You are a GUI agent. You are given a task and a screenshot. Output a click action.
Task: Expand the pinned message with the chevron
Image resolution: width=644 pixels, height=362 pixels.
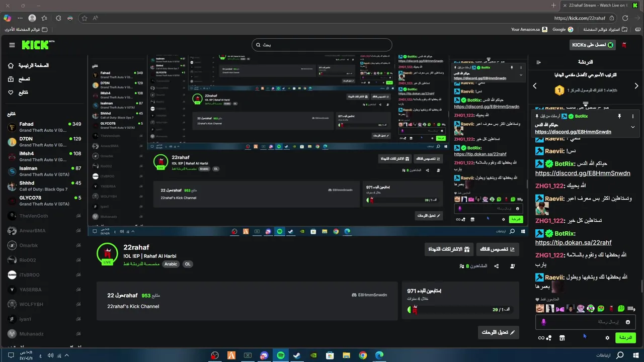633,127
